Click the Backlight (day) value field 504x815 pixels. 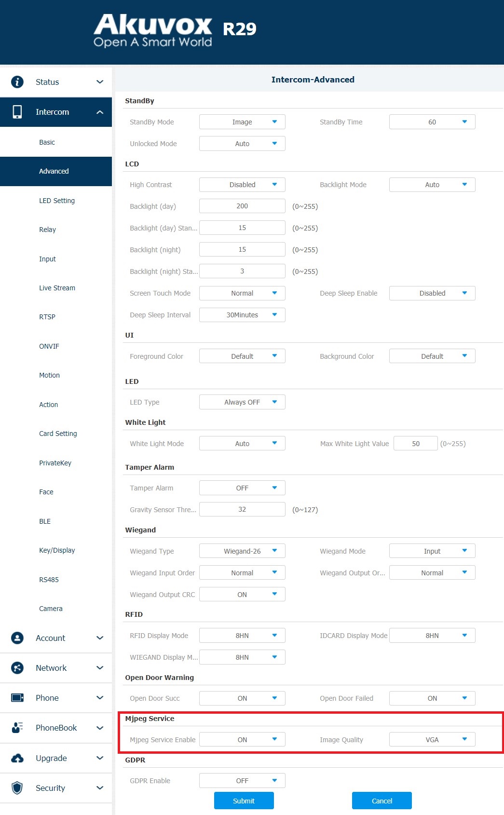click(x=242, y=206)
